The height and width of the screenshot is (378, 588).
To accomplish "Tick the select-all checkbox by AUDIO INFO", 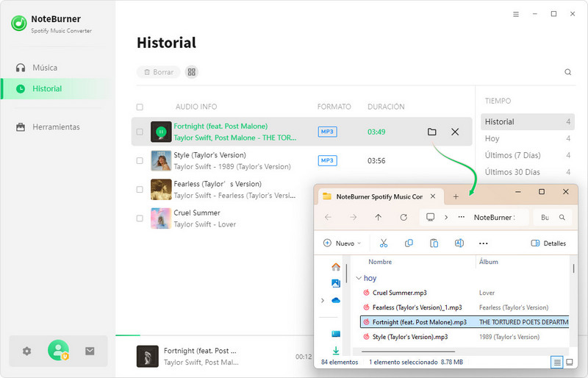I will [140, 107].
